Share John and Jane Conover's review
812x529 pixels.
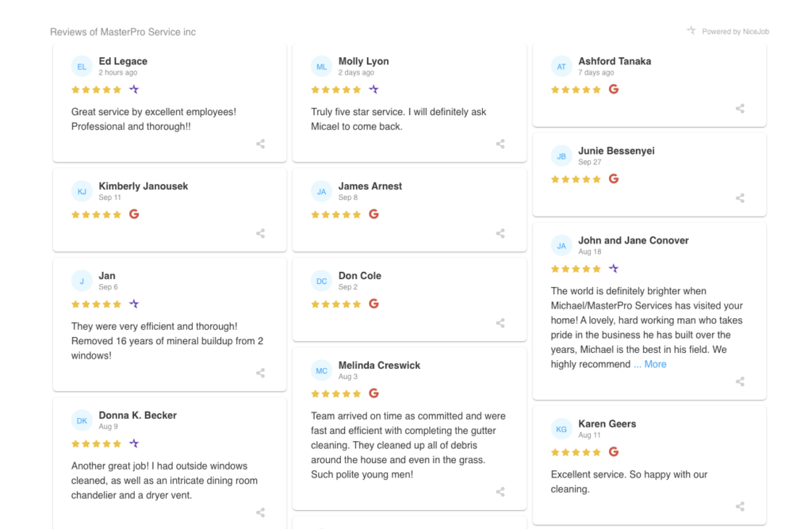pyautogui.click(x=740, y=381)
